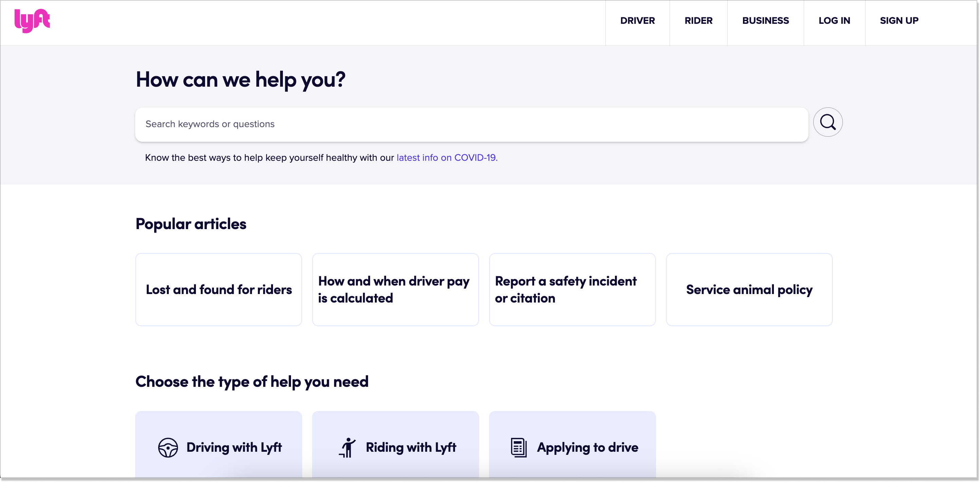The image size is (980, 482).
Task: Click the Lyft logo icon
Action: (33, 20)
